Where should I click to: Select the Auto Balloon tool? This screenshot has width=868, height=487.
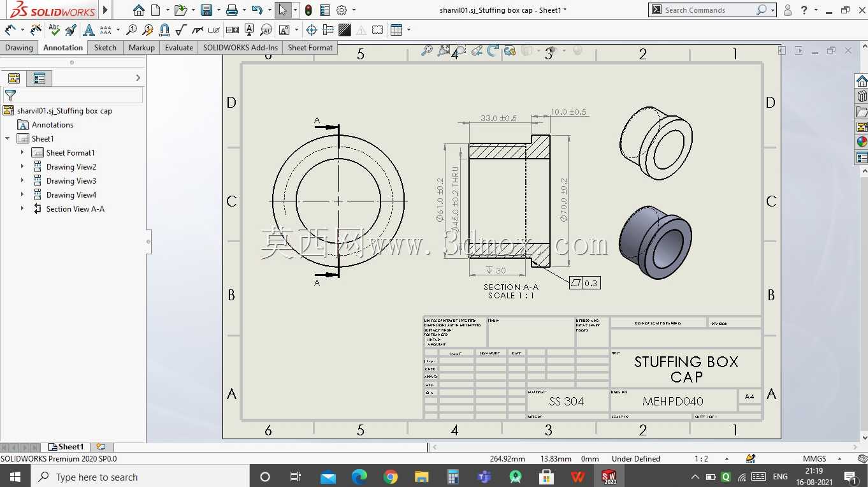click(x=148, y=30)
